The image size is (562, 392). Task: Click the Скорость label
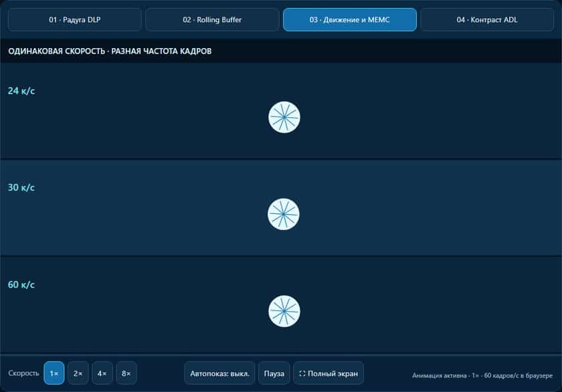point(23,373)
